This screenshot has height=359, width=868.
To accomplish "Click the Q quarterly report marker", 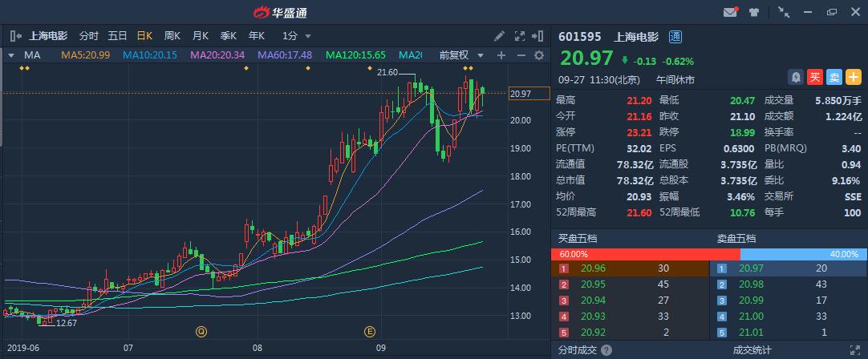I will [201, 332].
